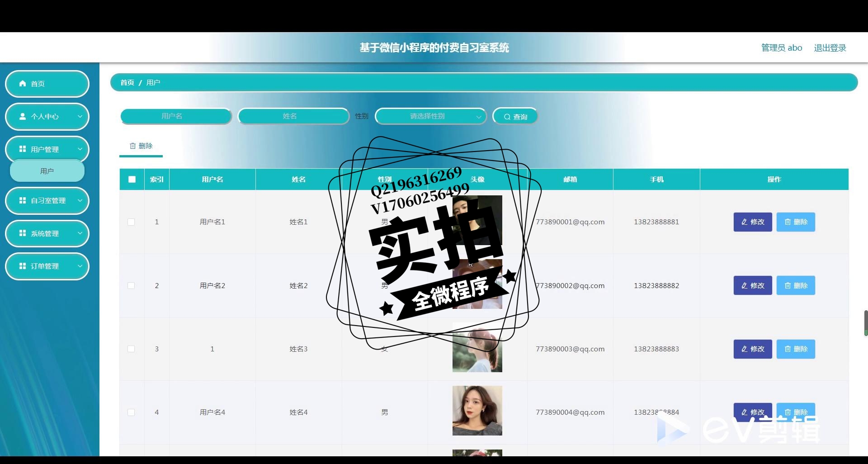Click 删除 for user 姓名1
868x464 pixels.
tap(796, 222)
